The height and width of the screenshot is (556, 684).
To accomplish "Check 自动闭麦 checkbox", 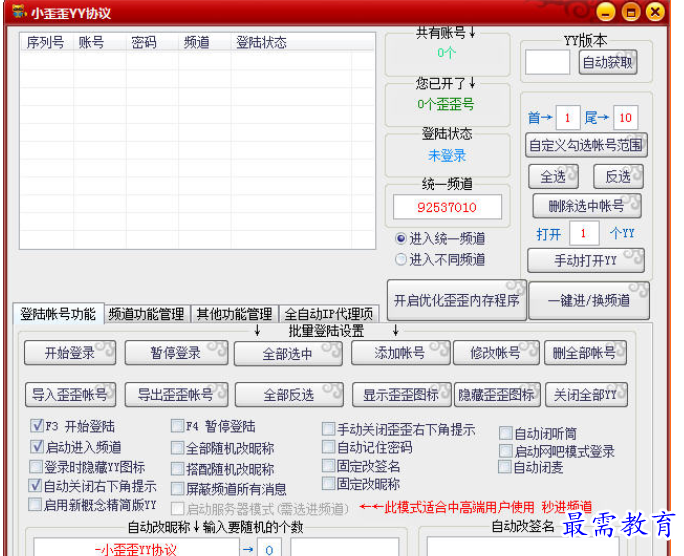I will [x=505, y=467].
